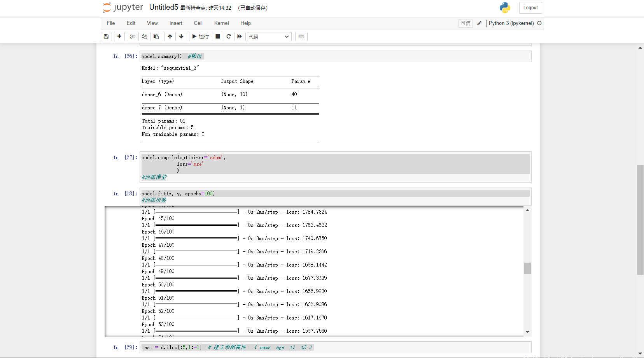Click into the model.summary() code cell
The image size is (644, 358).
(x=336, y=56)
